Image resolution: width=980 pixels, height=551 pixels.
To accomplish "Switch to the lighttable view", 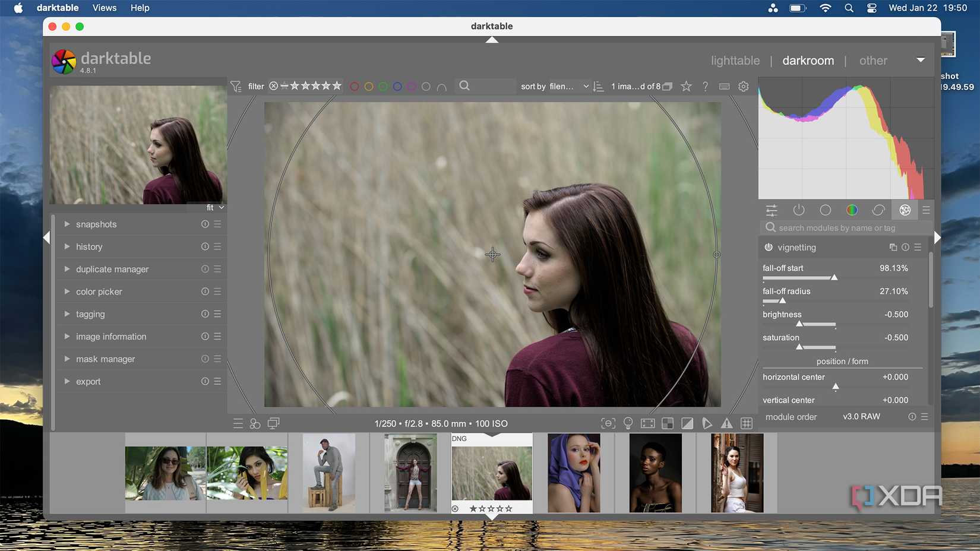I will click(735, 60).
